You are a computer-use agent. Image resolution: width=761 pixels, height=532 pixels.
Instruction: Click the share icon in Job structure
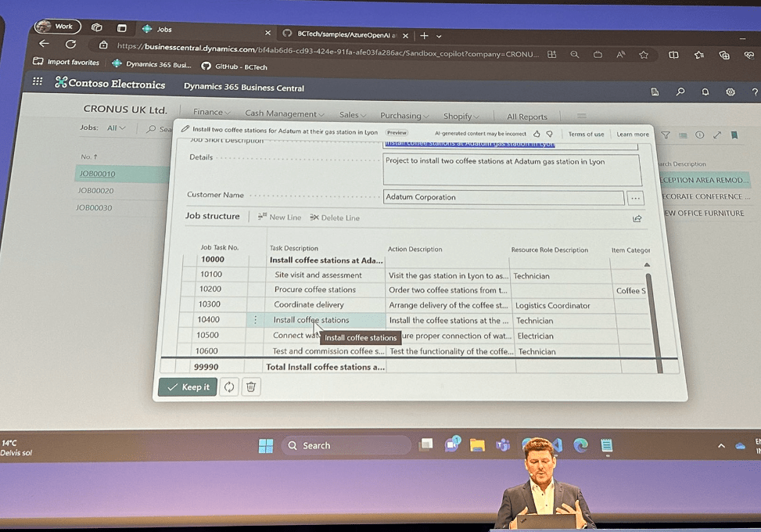click(x=637, y=218)
